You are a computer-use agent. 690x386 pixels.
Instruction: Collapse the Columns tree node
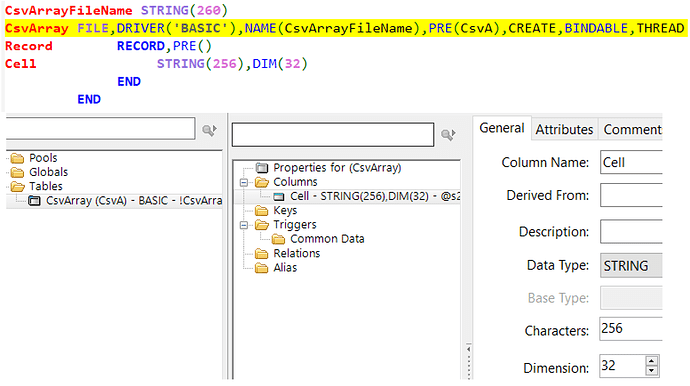[x=244, y=182]
